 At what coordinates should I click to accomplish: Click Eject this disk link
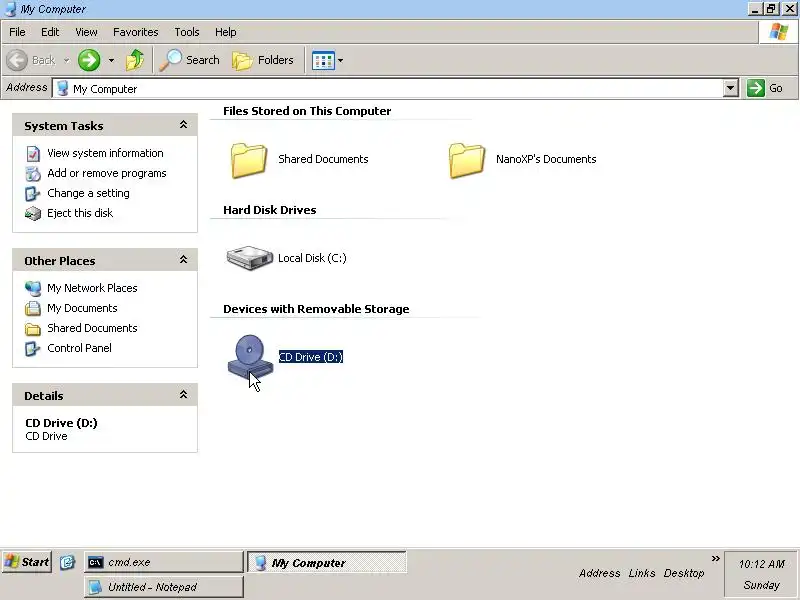point(80,213)
